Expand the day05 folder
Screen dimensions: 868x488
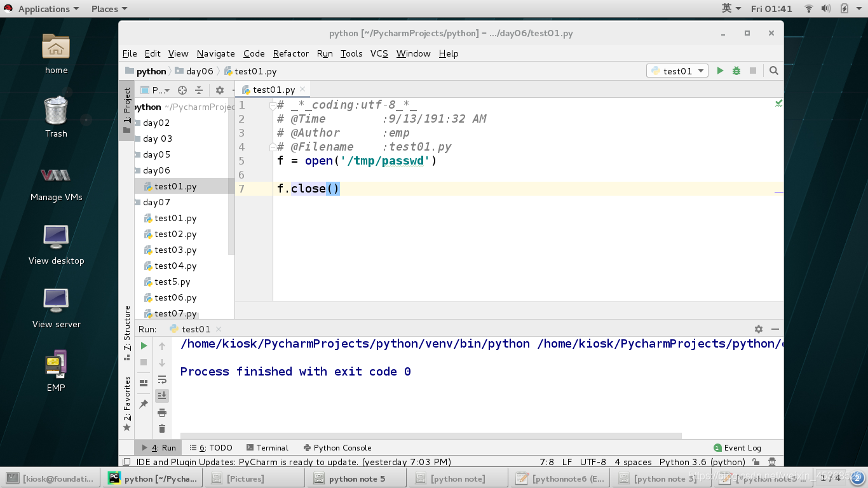point(137,154)
